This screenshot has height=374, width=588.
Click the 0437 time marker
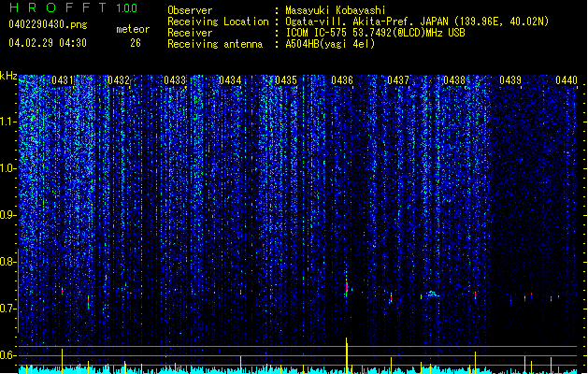coord(398,79)
